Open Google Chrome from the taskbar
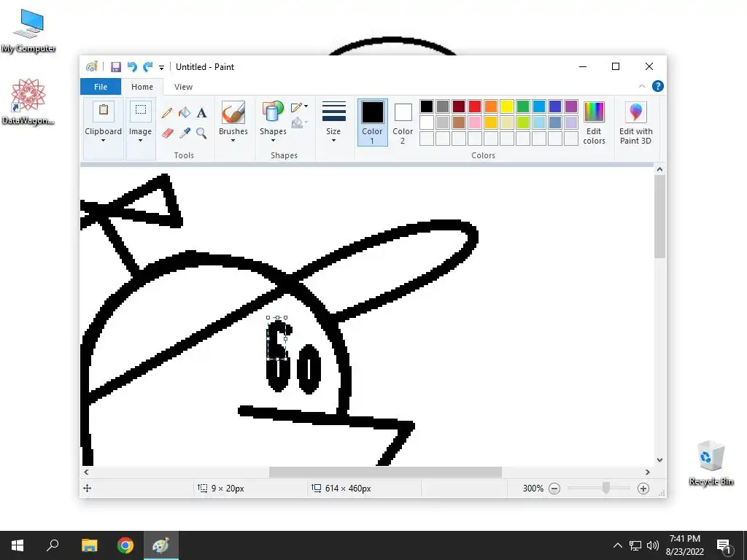The image size is (747, 560). 125,545
